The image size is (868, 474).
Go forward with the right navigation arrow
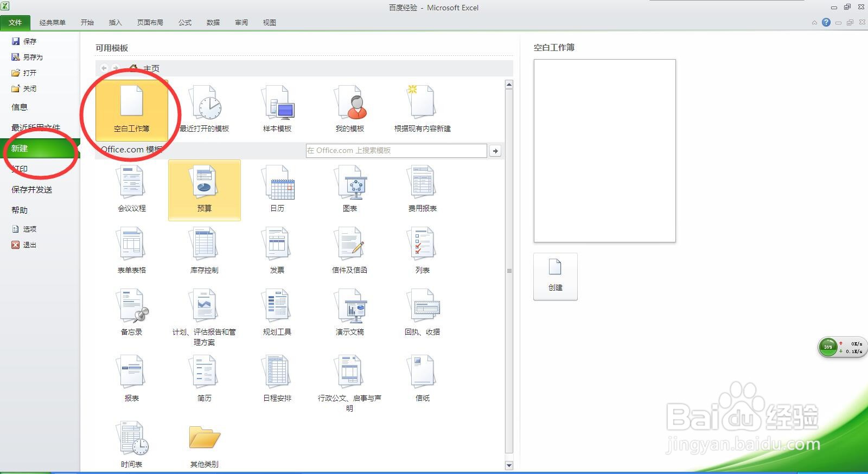point(115,68)
